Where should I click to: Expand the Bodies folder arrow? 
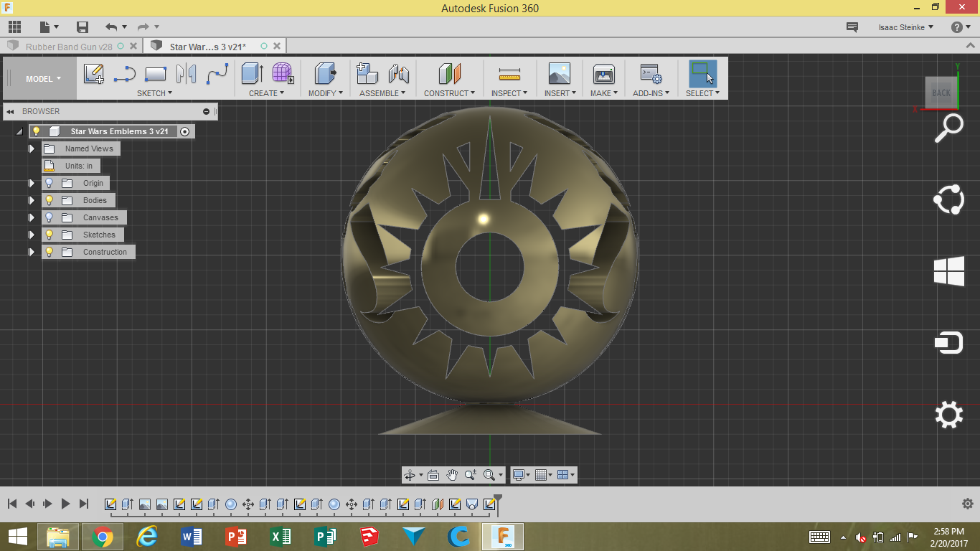click(x=32, y=200)
